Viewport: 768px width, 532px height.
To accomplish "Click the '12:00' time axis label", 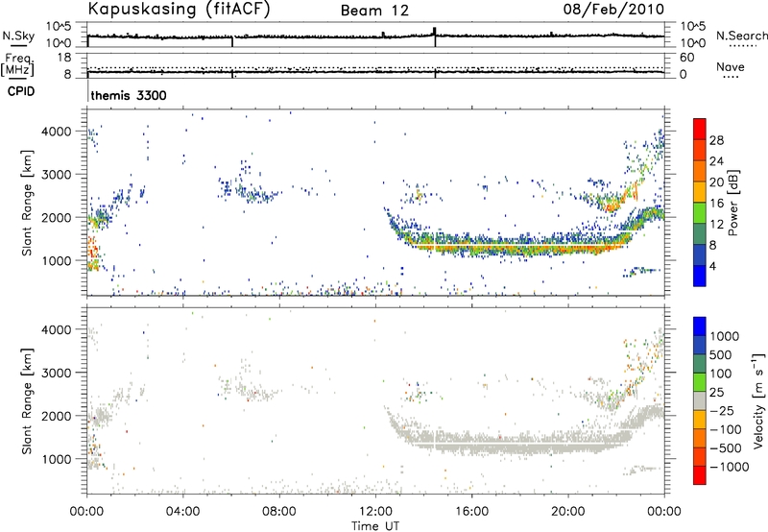I will coord(375,512).
